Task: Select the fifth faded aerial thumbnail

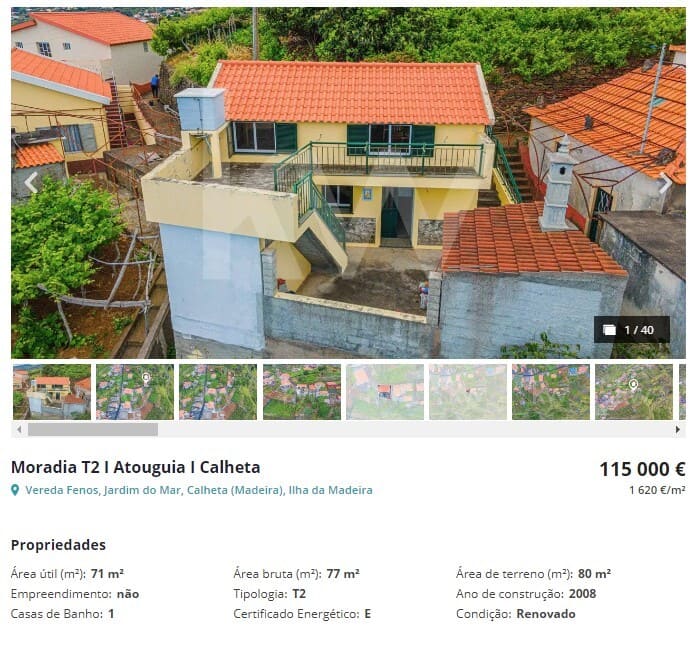Action: [385, 392]
